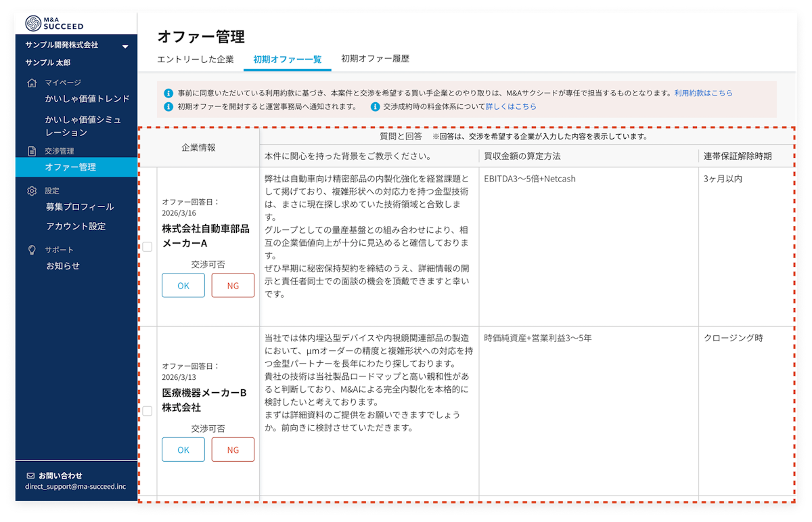Select オファー管理 in sidebar

pos(76,167)
